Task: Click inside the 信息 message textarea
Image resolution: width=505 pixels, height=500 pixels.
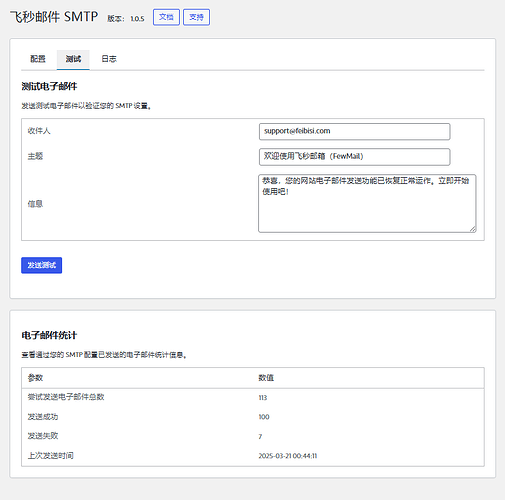Action: (367, 203)
